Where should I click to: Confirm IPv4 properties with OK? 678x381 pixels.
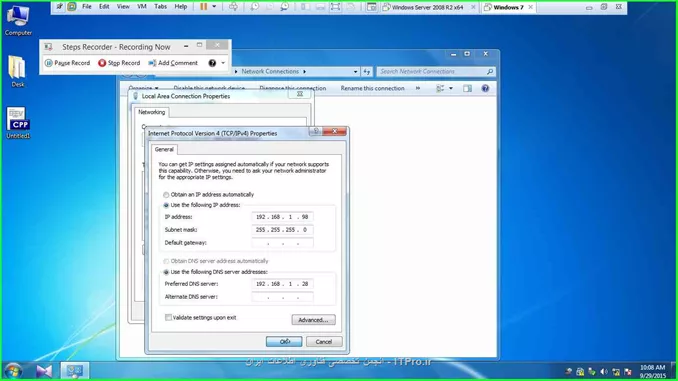click(284, 342)
